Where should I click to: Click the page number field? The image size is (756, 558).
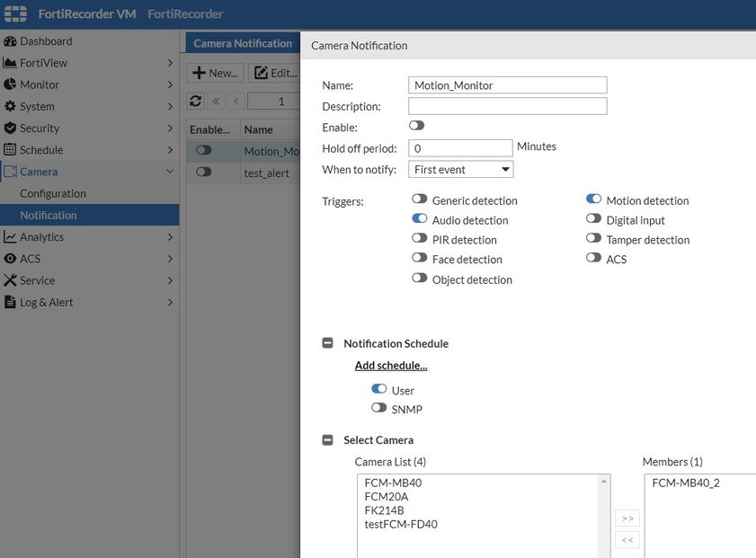point(274,102)
